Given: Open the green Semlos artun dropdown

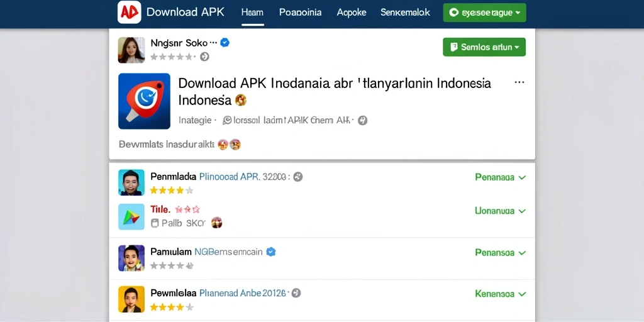Looking at the screenshot, I should click(x=484, y=47).
